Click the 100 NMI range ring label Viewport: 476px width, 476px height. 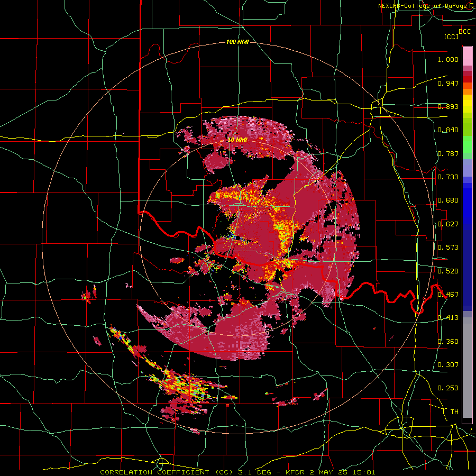(x=237, y=42)
